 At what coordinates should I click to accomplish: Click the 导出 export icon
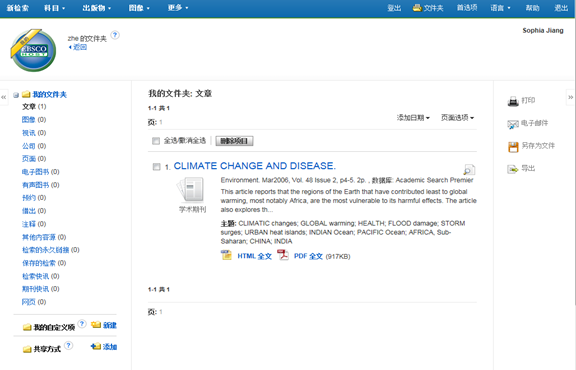click(x=513, y=169)
